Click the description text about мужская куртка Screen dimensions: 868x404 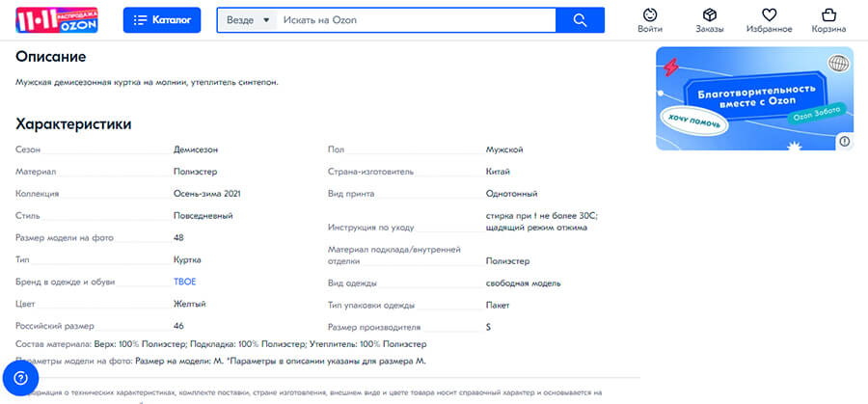pos(147,83)
